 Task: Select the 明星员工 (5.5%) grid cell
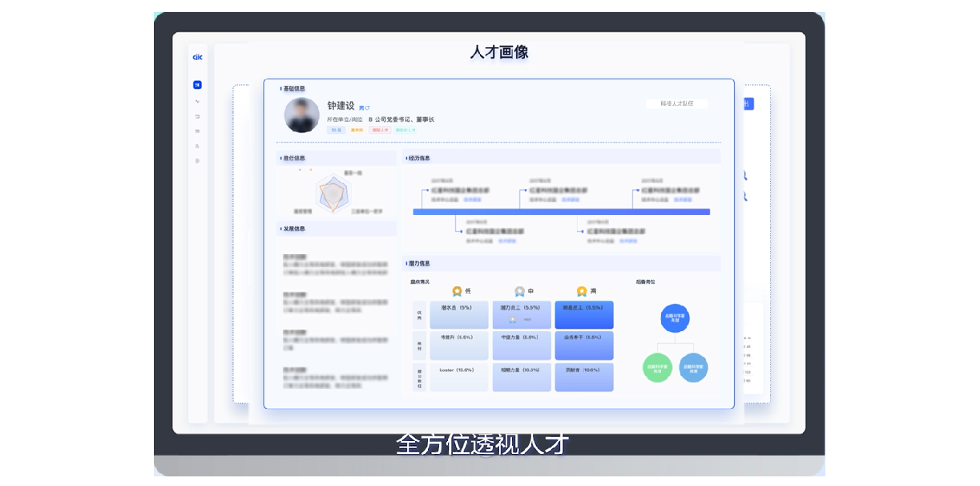[583, 315]
